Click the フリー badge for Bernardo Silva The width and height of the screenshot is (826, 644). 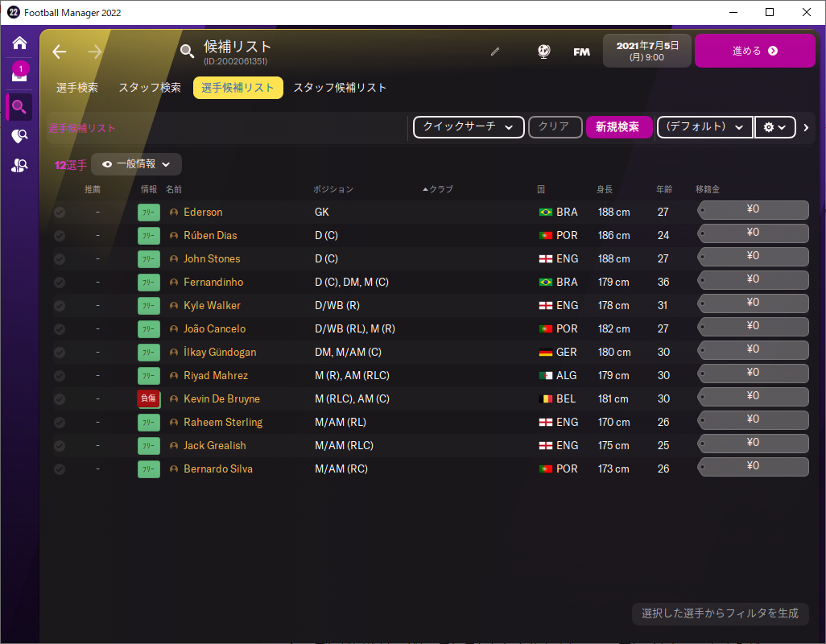(149, 469)
